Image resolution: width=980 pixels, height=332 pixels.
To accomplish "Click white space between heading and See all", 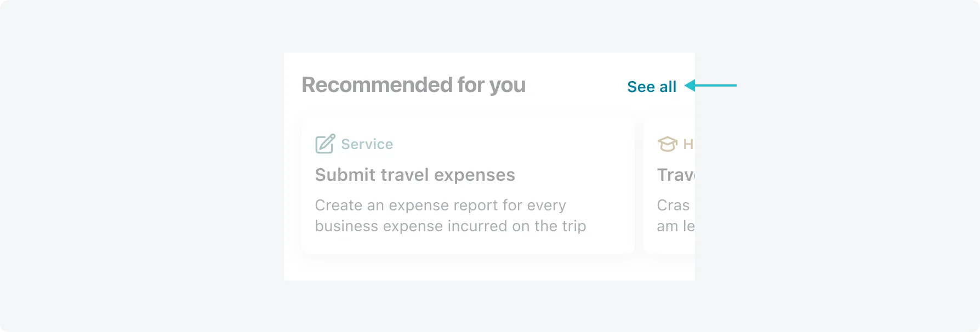I will 576,85.
